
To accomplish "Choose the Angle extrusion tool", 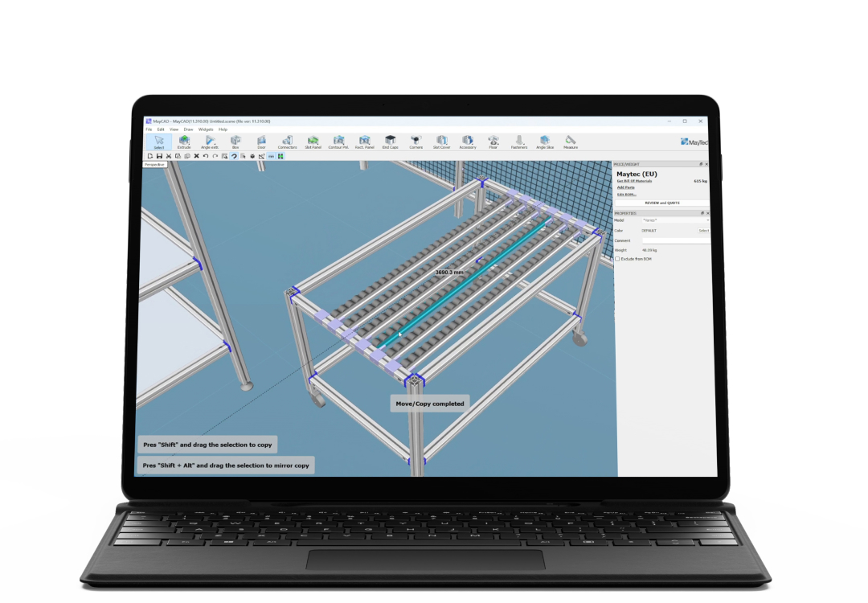I will 209,142.
